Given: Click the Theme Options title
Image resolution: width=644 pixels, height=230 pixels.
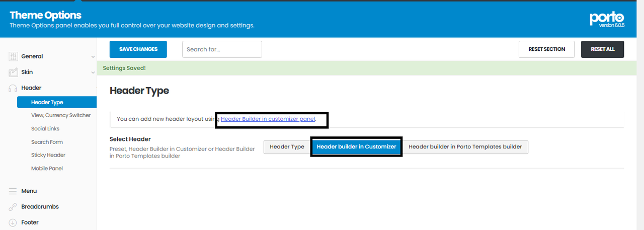Looking at the screenshot, I should [x=45, y=15].
